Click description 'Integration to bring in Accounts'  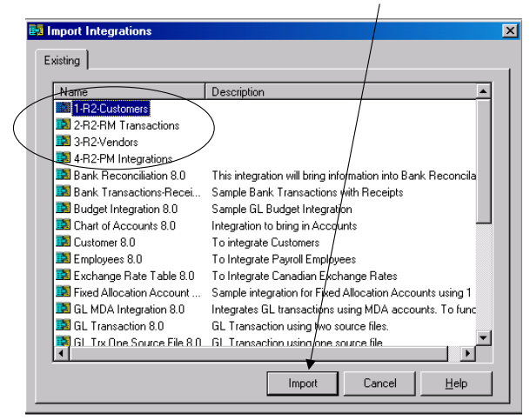285,225
